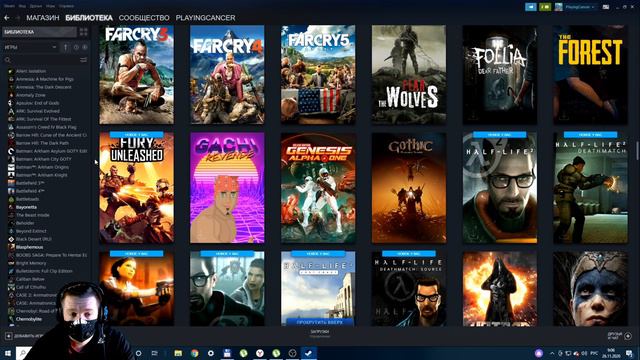
Task: Select Batman: Arkham Origins
Action: pos(42,167)
